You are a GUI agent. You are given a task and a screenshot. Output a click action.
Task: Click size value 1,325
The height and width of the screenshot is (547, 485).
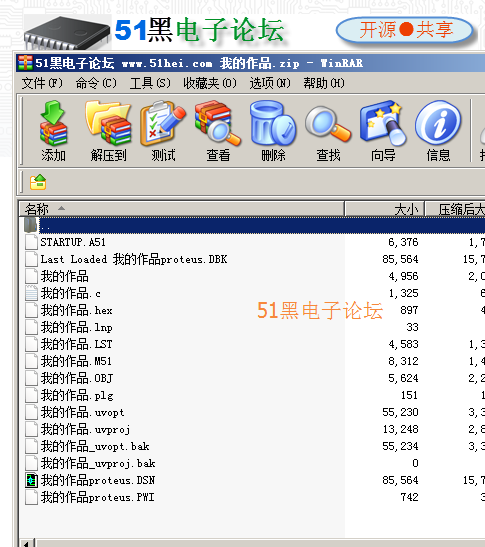403,293
